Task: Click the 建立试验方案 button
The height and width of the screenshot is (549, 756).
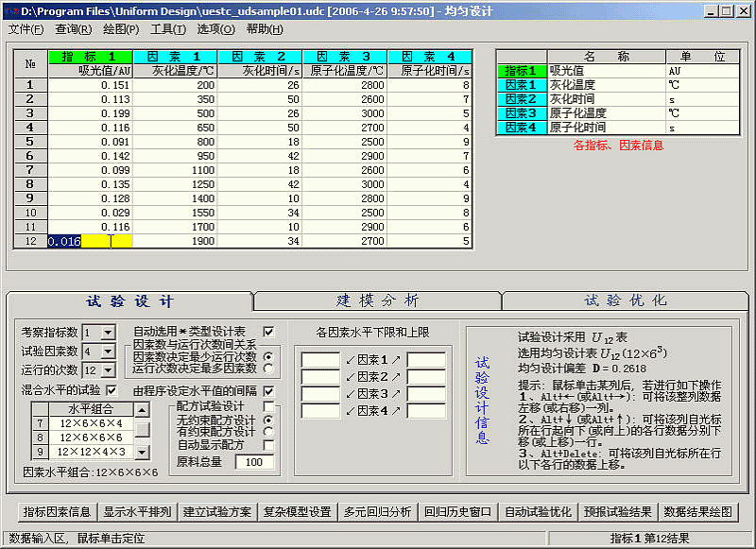Action: tap(217, 512)
